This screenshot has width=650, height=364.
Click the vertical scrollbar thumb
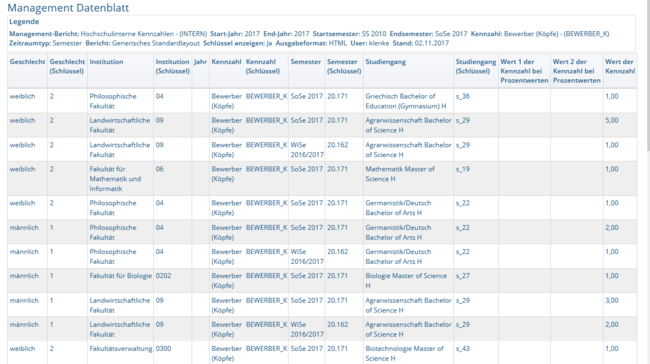647,75
